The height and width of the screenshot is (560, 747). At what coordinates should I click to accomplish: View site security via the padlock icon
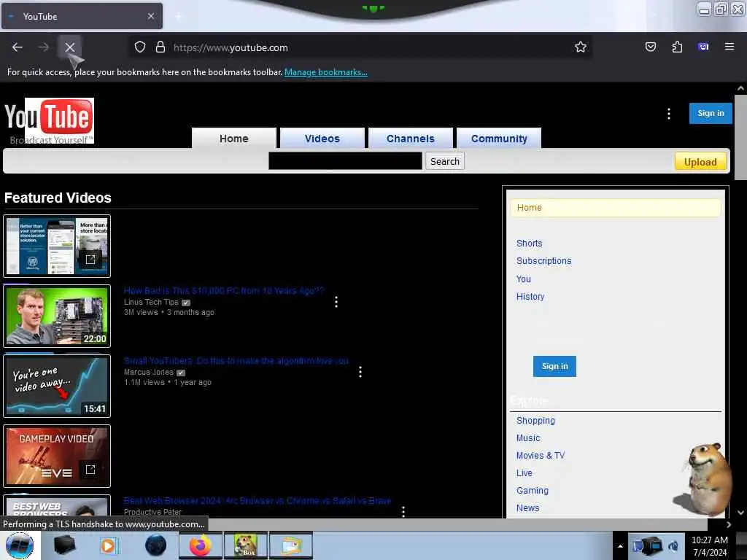coord(160,47)
